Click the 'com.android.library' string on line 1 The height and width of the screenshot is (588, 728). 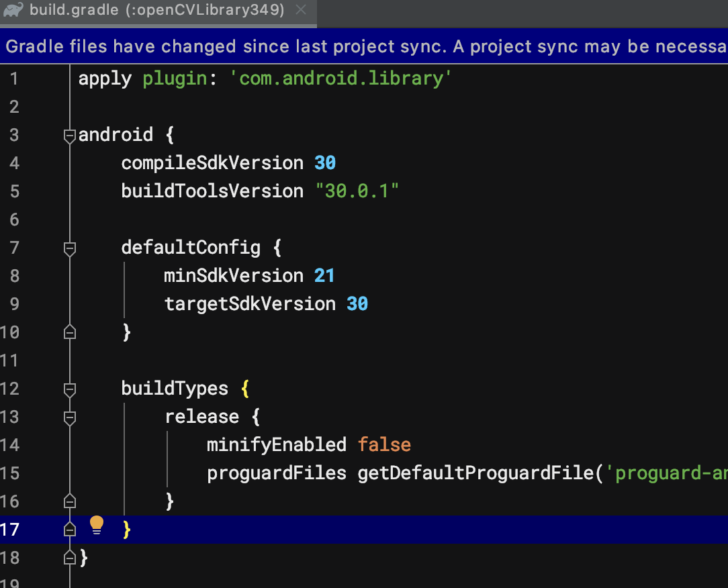(x=340, y=79)
